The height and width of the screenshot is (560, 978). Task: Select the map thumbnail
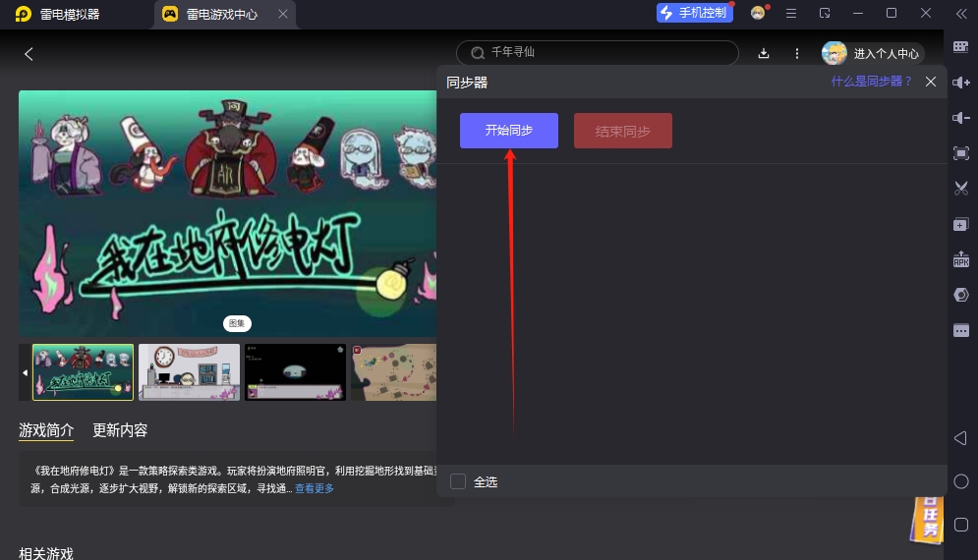[393, 372]
